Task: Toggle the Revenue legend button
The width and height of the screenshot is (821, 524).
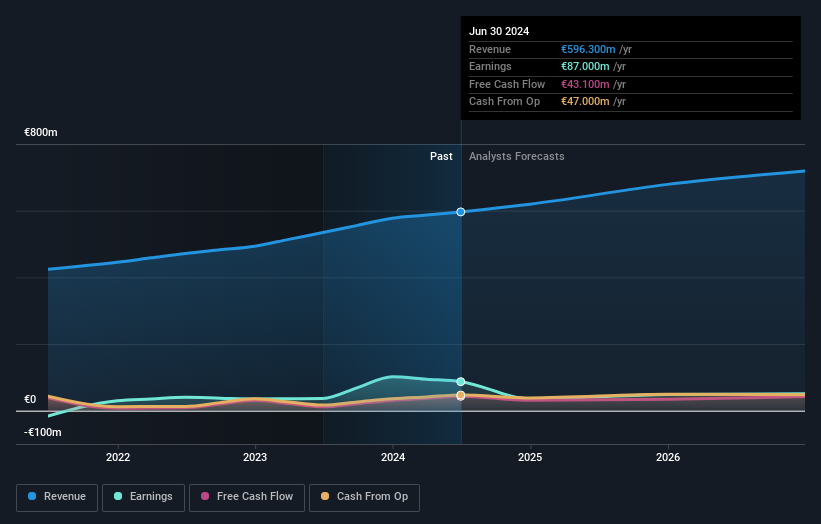Action: (57, 497)
